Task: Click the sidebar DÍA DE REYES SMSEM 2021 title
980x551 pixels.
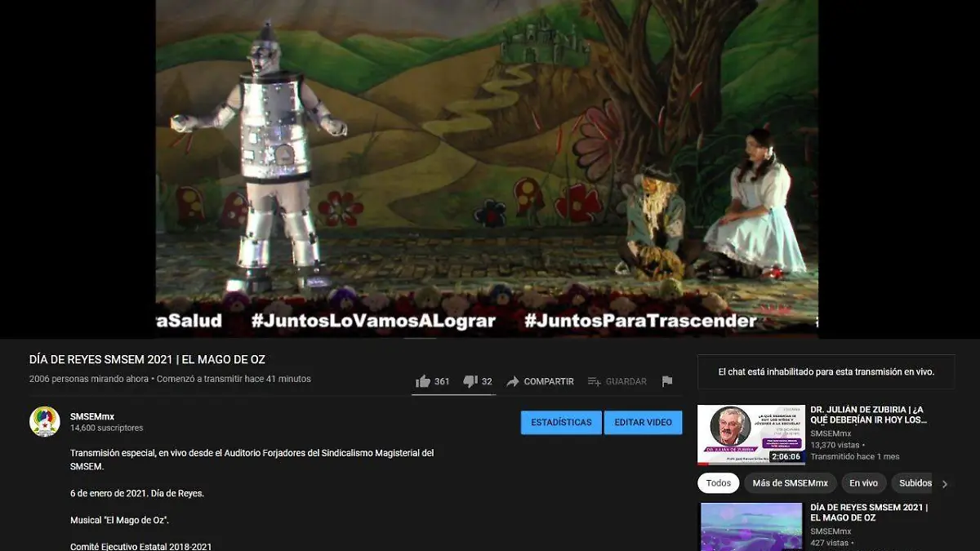Action: click(868, 513)
